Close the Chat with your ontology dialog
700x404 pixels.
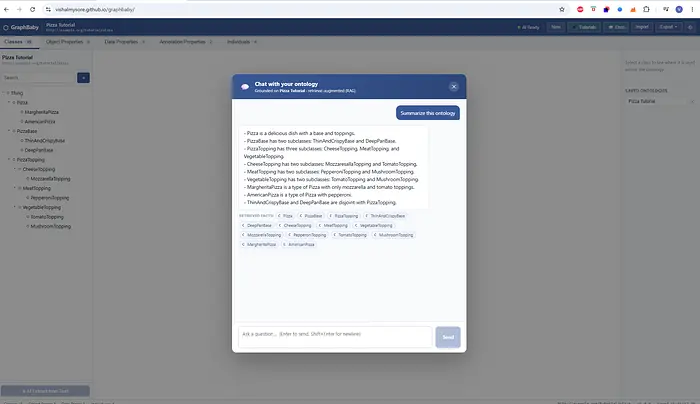point(454,87)
